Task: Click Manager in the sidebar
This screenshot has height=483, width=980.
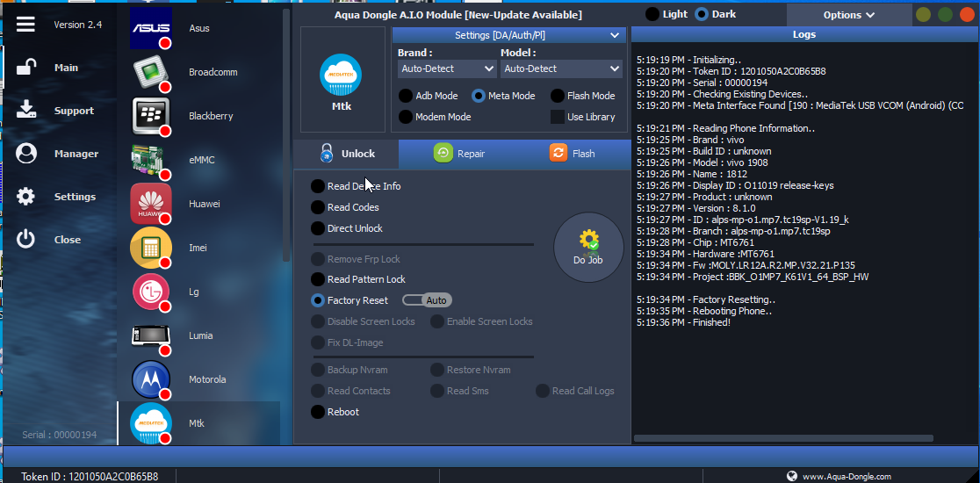Action: pos(76,154)
